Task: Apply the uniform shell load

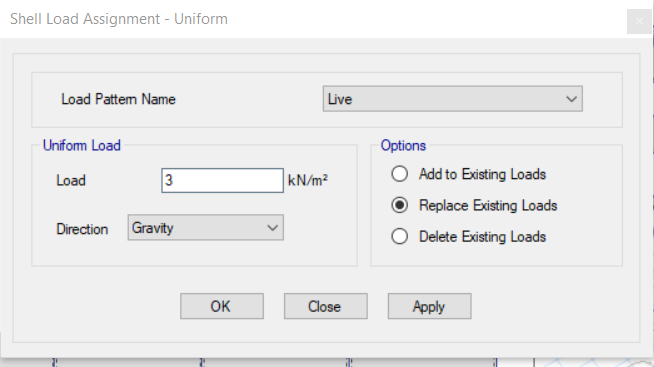Action: [430, 306]
